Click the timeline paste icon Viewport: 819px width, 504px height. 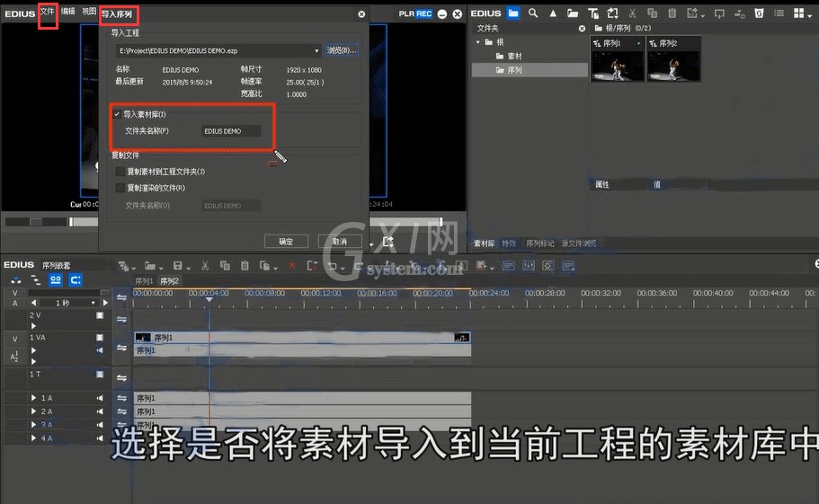[245, 266]
